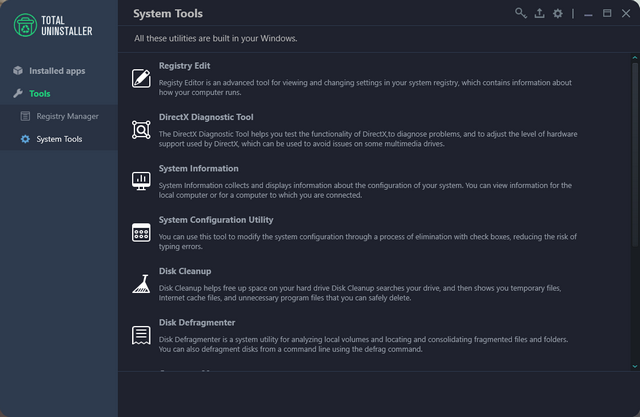Viewport: 640px width, 417px height.
Task: Click the upload icon in title bar
Action: tap(540, 13)
